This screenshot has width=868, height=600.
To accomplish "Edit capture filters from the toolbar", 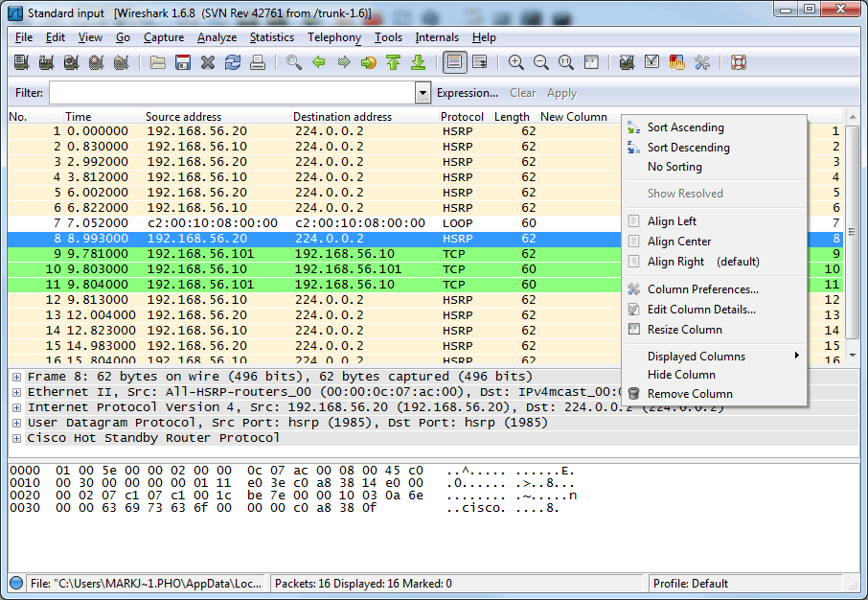I will [628, 62].
